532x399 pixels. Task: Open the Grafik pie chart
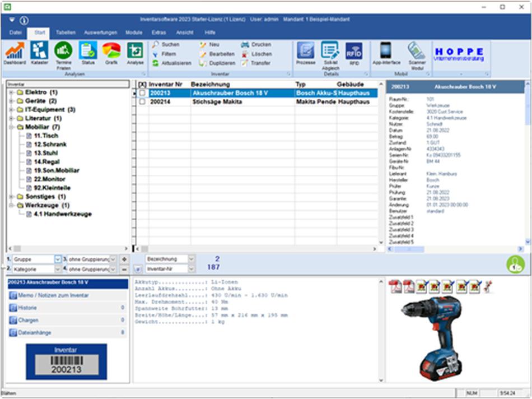click(111, 53)
